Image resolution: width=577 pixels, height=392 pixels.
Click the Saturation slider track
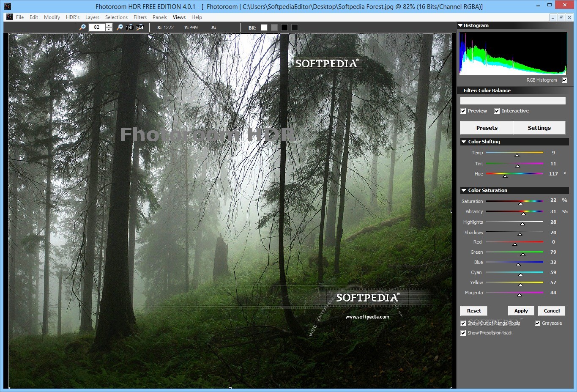pos(514,201)
